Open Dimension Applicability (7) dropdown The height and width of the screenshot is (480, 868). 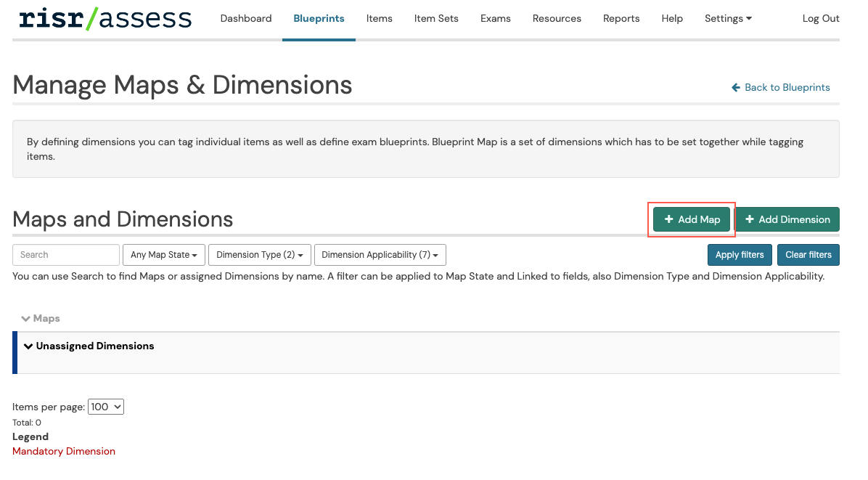[x=380, y=255]
